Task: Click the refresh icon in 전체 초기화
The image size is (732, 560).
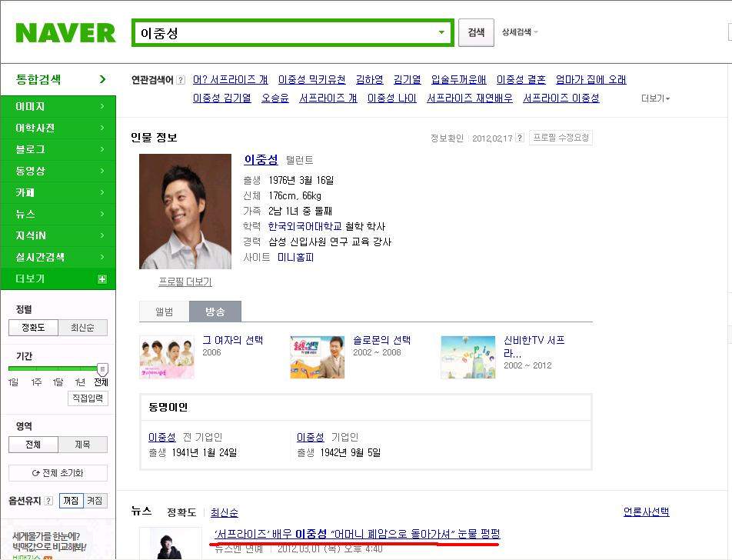Action: 35,473
